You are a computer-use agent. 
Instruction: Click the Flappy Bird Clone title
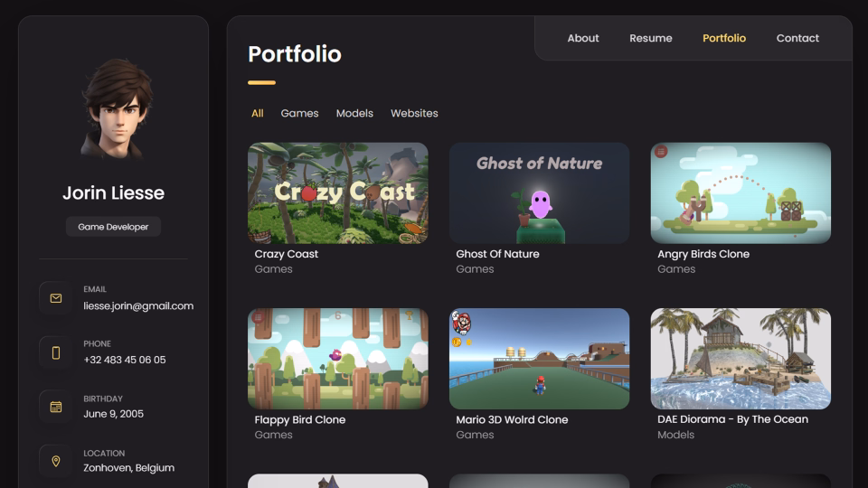point(299,419)
